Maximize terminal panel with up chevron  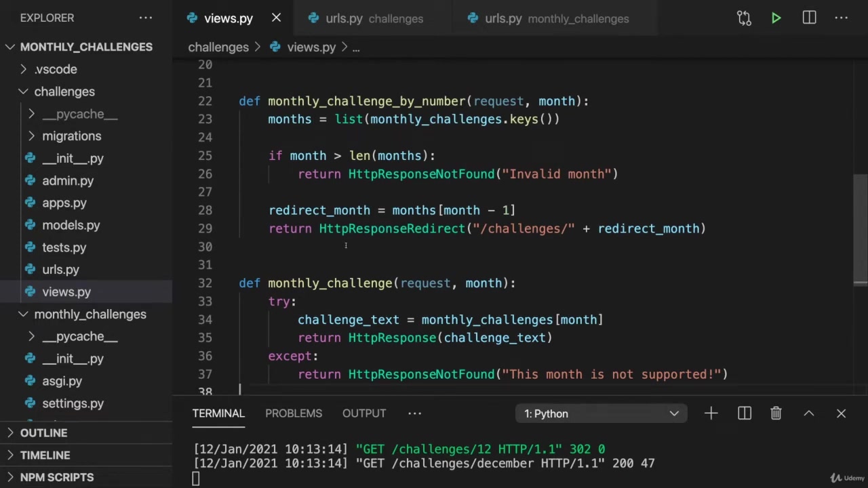[808, 413]
